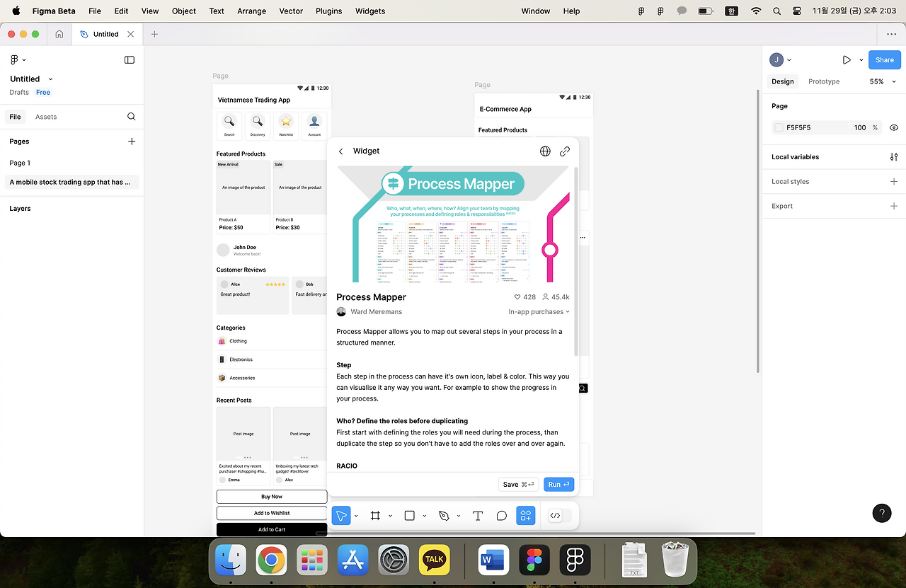
Task: Go back from the Widget panel
Action: [340, 151]
